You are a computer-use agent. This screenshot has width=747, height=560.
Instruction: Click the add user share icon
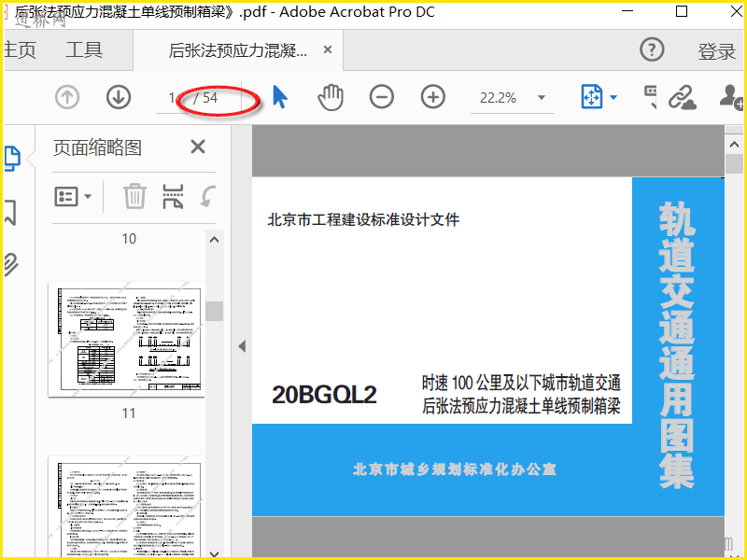pos(731,97)
